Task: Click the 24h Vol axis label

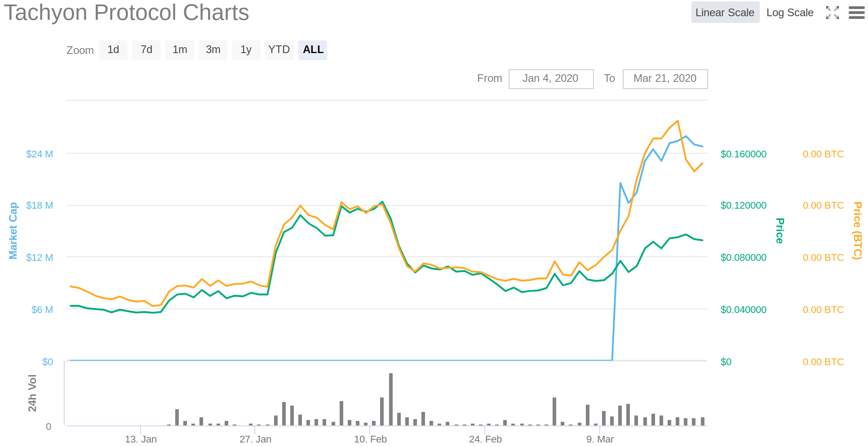Action: [x=32, y=393]
